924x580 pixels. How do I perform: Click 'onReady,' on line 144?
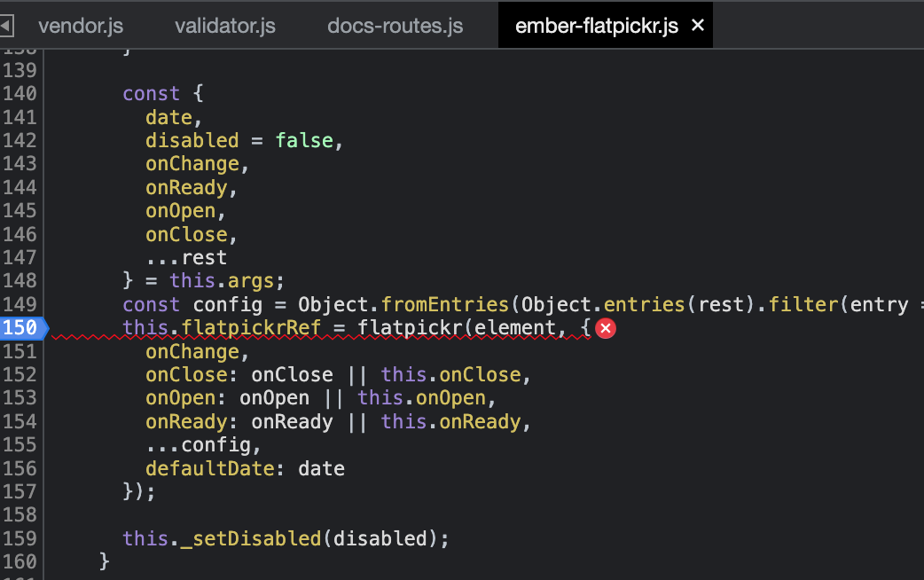click(192, 187)
